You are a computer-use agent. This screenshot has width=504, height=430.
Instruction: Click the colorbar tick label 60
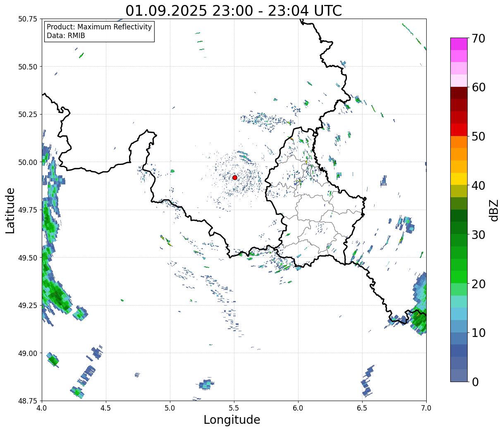(x=478, y=87)
